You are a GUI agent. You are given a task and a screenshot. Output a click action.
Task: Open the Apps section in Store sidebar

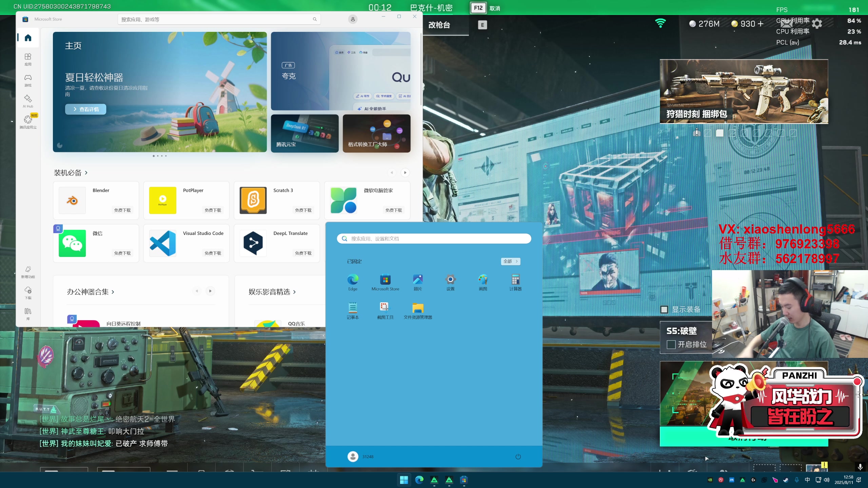(28, 59)
